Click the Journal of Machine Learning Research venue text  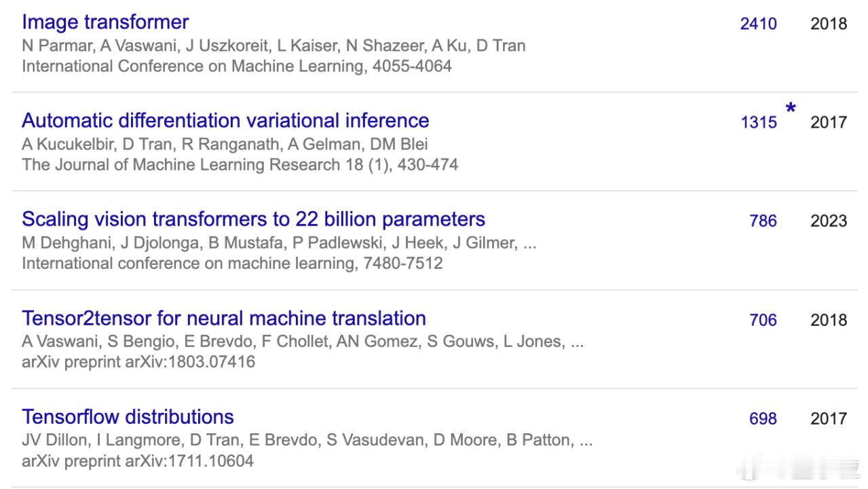240,164
